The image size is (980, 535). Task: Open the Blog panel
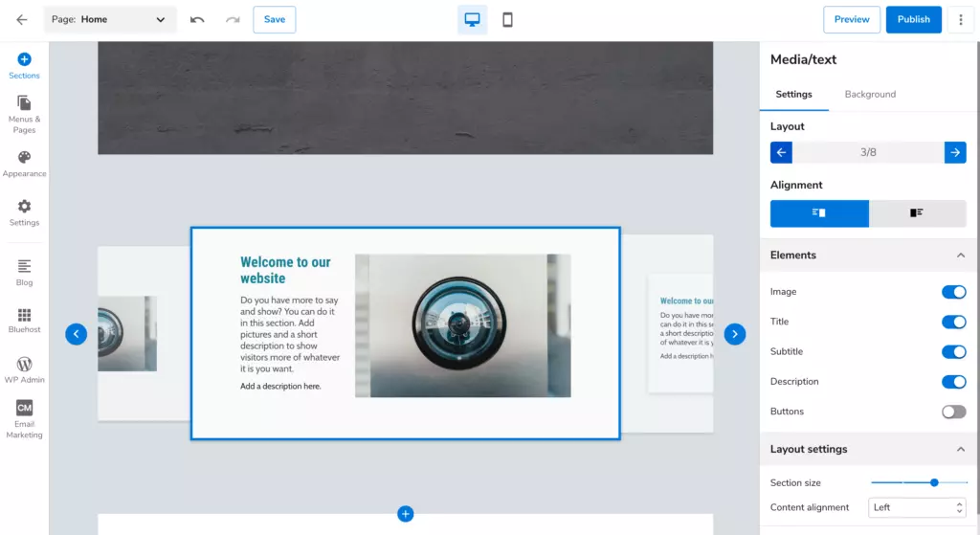pos(24,273)
